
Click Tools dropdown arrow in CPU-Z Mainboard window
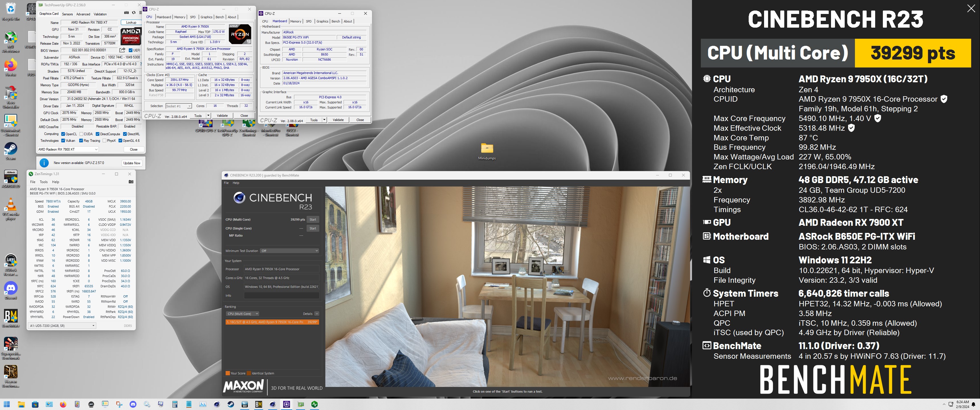click(x=324, y=120)
